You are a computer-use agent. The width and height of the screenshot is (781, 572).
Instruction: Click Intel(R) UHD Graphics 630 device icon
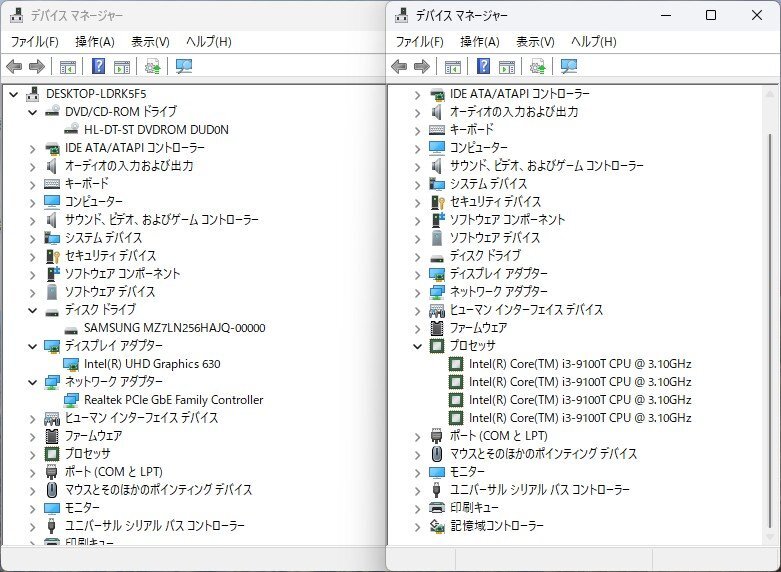[71, 364]
